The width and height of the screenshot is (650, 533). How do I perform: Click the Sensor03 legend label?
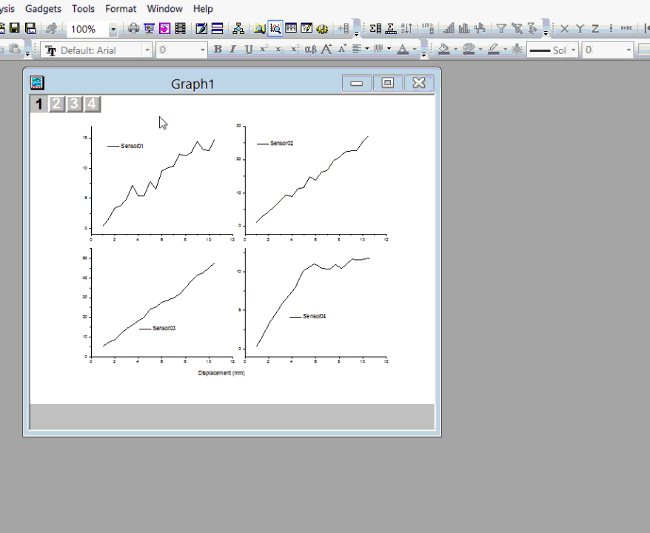[x=164, y=328]
